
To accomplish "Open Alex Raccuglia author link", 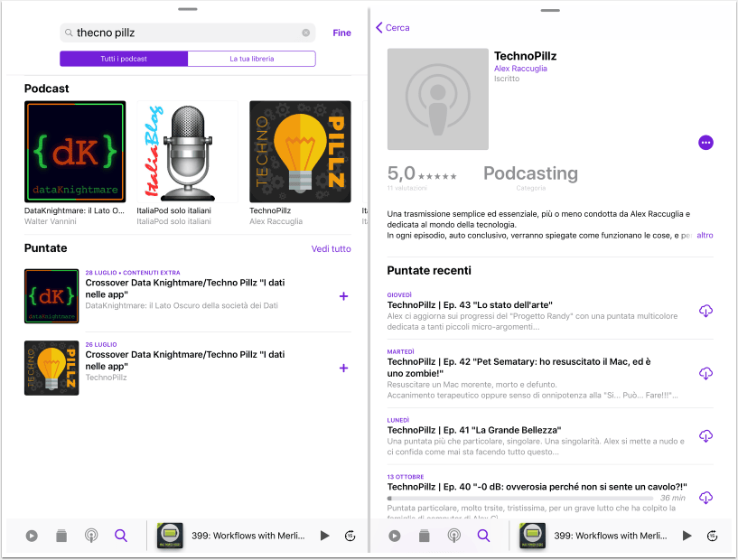I will pyautogui.click(x=520, y=69).
